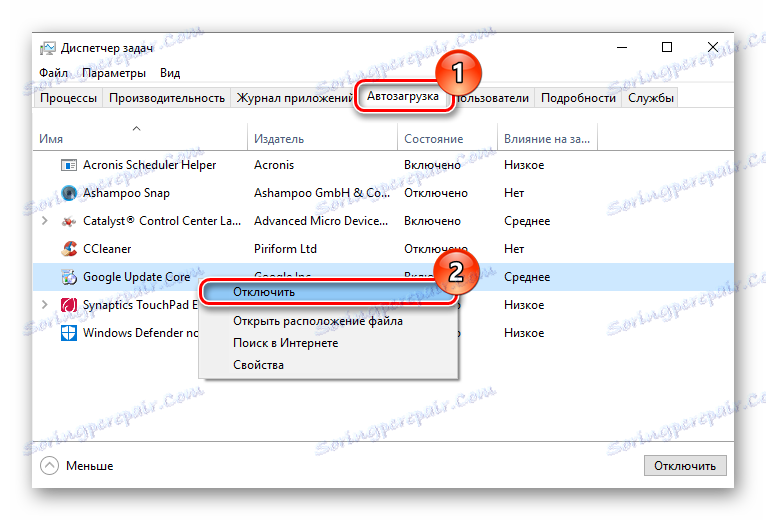Click the Task Manager title bar icon

tap(48, 48)
